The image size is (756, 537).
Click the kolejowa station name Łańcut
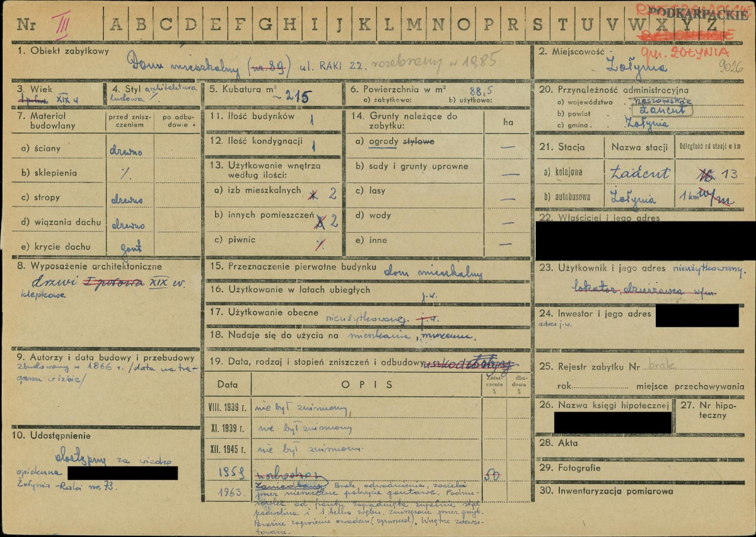click(x=639, y=172)
